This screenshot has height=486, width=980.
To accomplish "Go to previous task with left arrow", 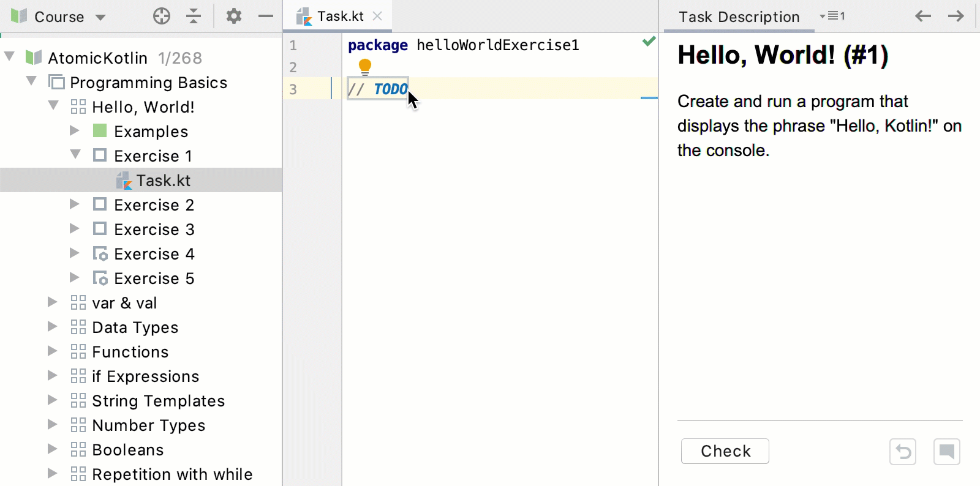I will [923, 16].
